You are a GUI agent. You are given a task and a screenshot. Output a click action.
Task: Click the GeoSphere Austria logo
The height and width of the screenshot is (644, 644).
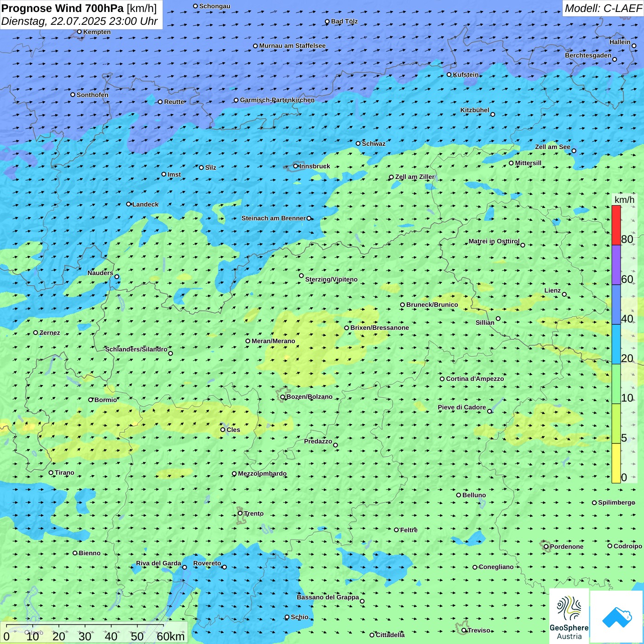569,615
